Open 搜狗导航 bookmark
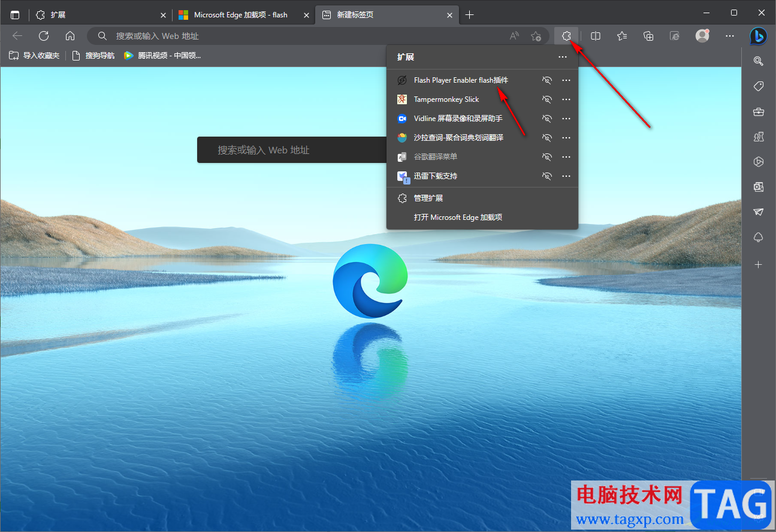Image resolution: width=776 pixels, height=532 pixels. (x=93, y=56)
